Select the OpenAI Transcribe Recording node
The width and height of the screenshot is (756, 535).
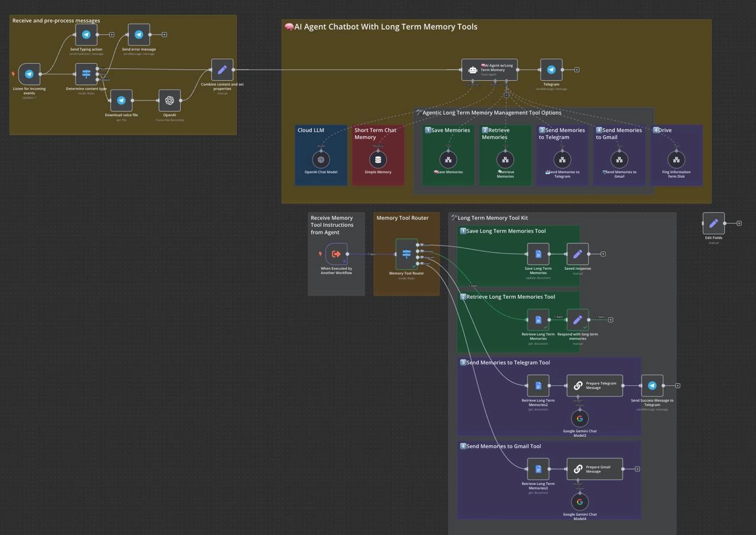click(x=170, y=100)
